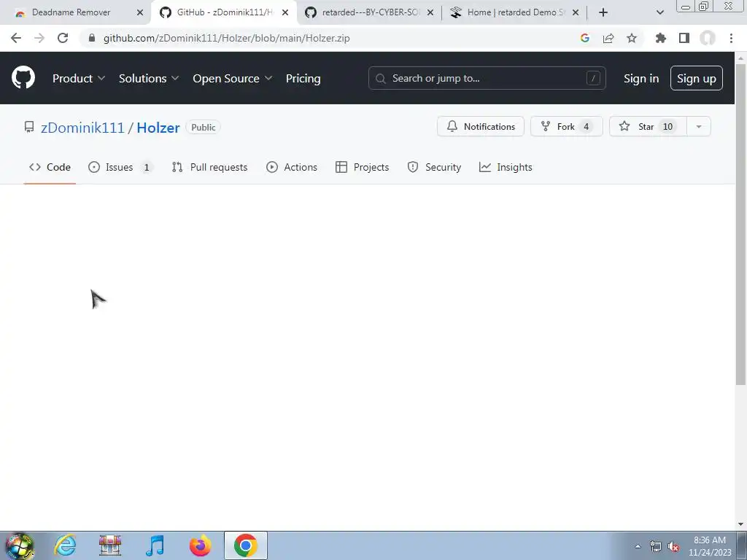Switch to the Deadname Remover tab

tap(71, 12)
